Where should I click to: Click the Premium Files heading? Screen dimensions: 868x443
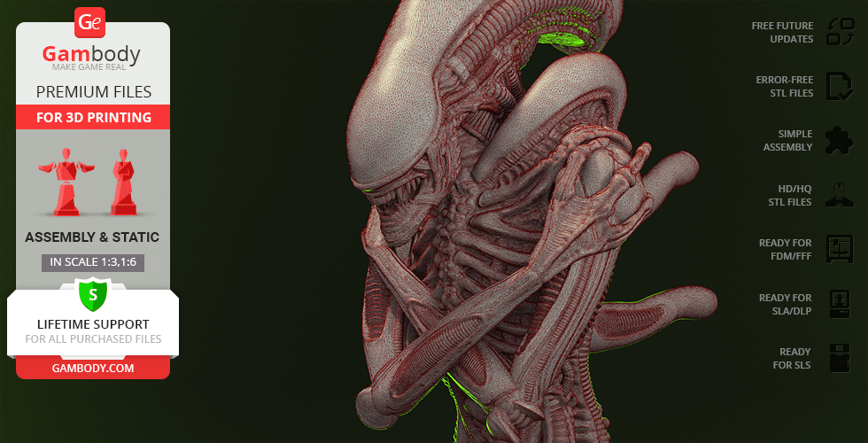pos(92,91)
